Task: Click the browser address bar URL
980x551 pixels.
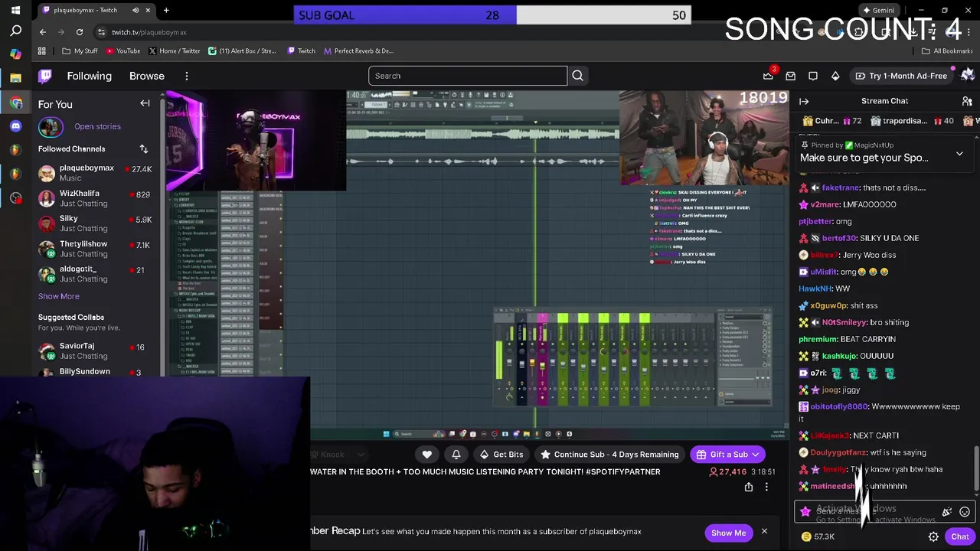Action: [149, 32]
